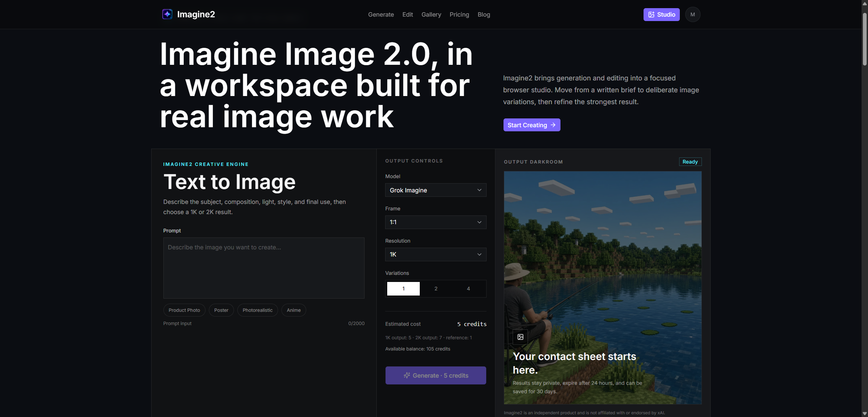Open the Resolution dropdown showing 1K
Screen dimensions: 868x417
coord(436,254)
